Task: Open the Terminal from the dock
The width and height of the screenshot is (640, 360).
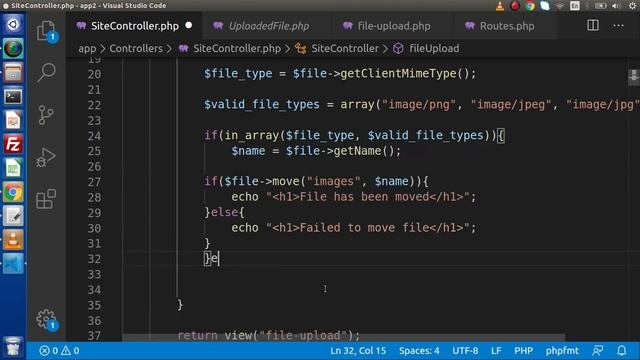Action: (x=13, y=97)
